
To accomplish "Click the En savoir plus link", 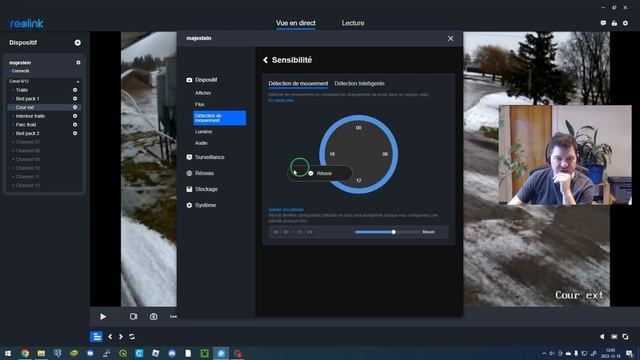I will pos(281,100).
